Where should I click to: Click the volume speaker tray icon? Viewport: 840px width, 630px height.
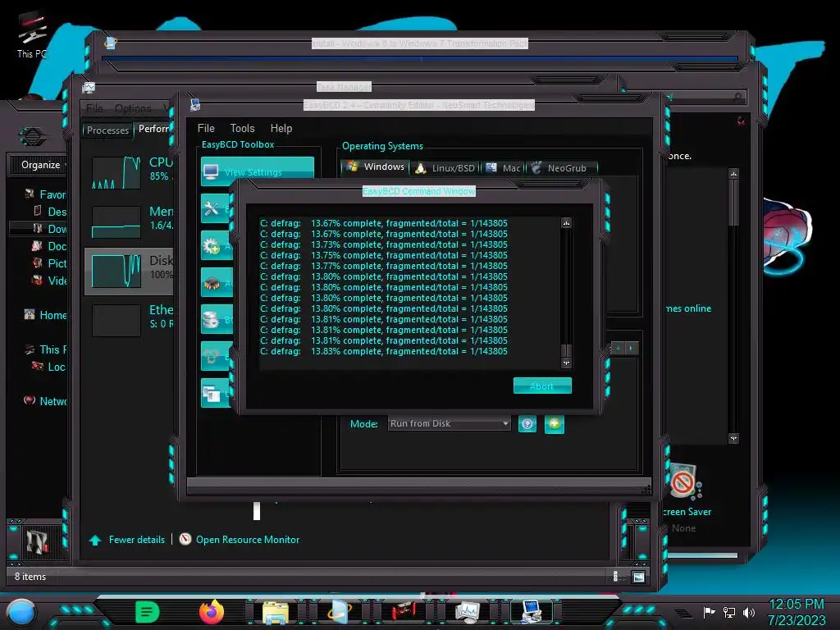click(x=749, y=612)
